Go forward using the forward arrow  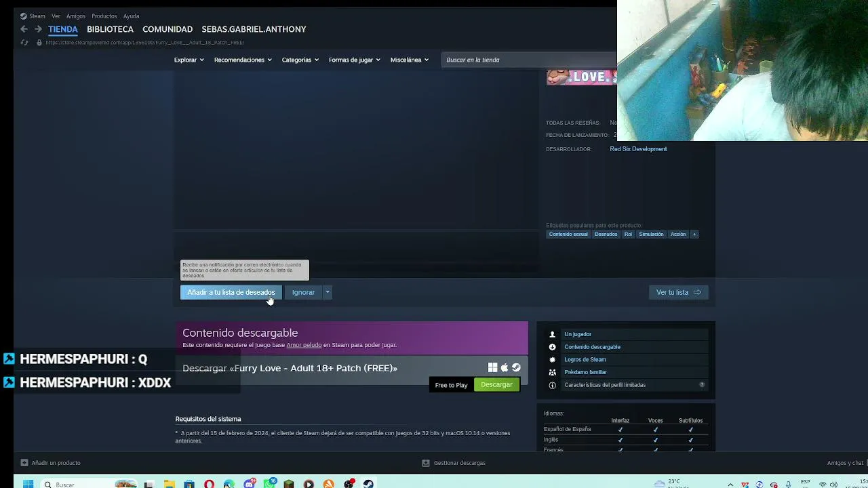(x=38, y=29)
